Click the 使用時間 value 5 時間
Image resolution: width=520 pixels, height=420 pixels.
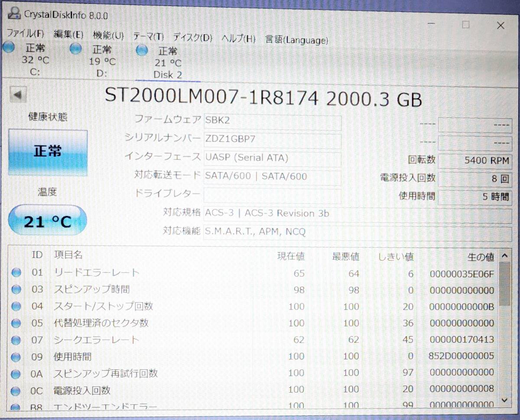point(475,197)
